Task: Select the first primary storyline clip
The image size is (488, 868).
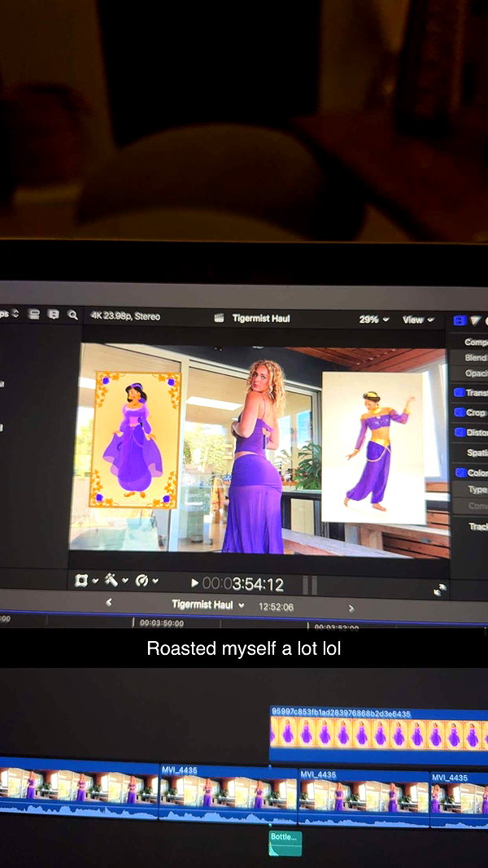Action: pyautogui.click(x=79, y=789)
